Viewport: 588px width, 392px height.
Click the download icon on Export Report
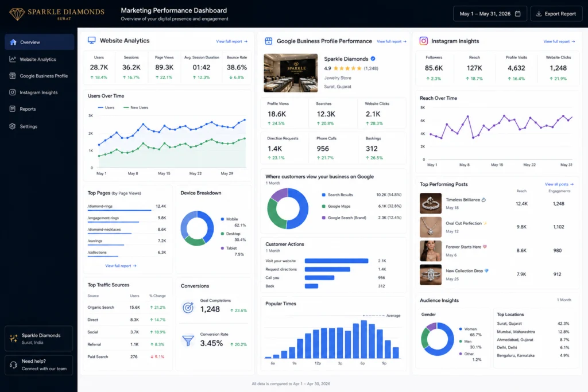pos(539,14)
